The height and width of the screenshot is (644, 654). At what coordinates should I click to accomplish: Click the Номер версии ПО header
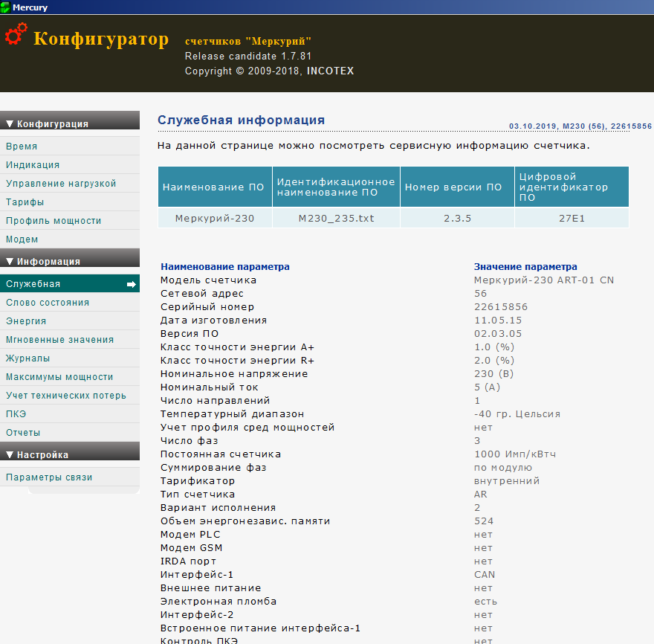[457, 187]
